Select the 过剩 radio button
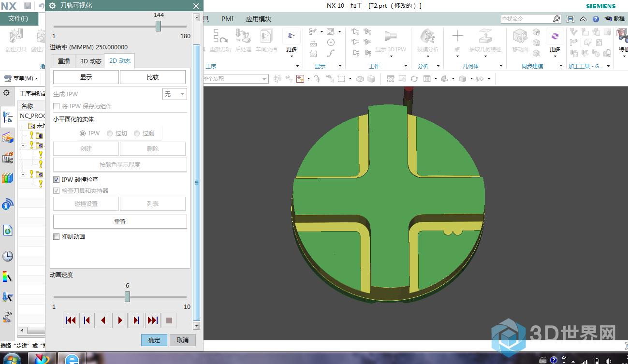This screenshot has height=364, width=628. 137,133
